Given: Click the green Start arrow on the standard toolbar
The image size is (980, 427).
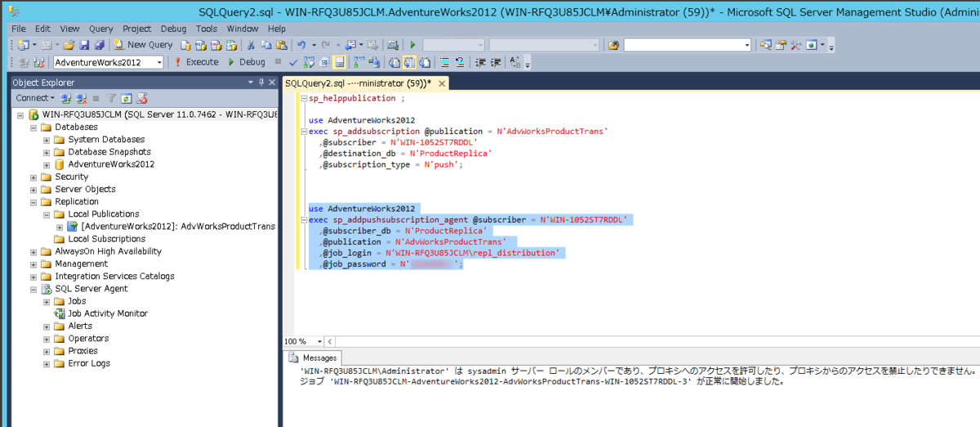Looking at the screenshot, I should (412, 45).
